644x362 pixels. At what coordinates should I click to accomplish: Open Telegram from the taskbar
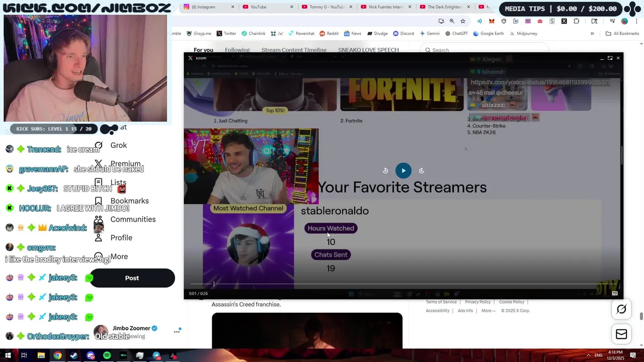156,355
